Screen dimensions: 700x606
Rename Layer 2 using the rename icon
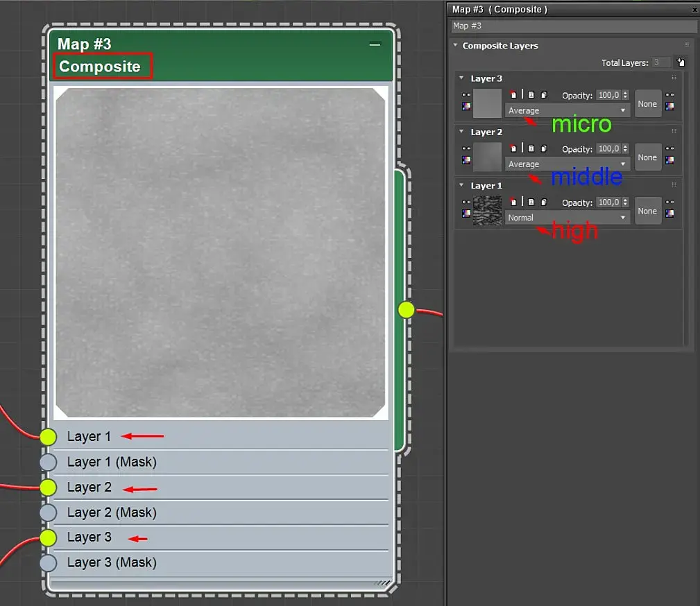531,148
